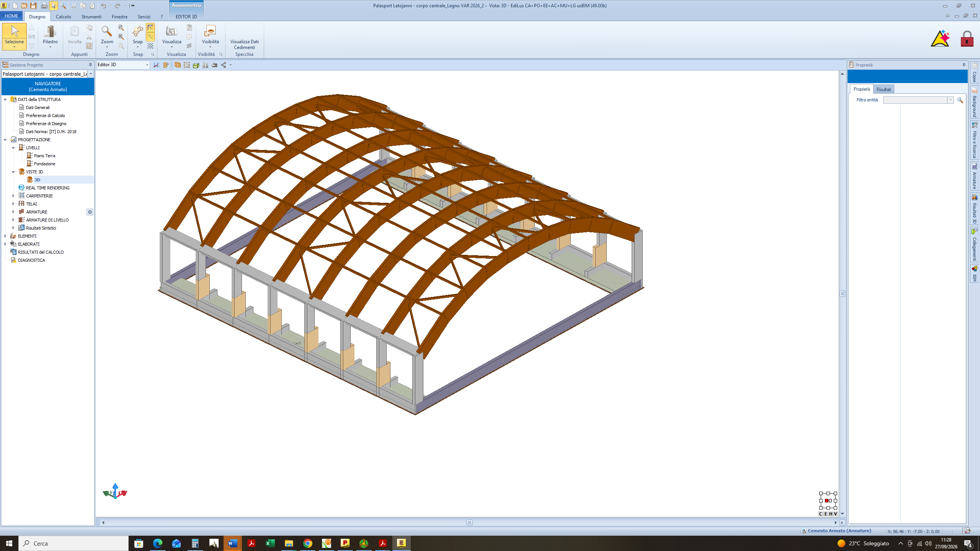Screen dimensions: 980x551
Task: Click the solid box view icon
Action: [x=178, y=65]
